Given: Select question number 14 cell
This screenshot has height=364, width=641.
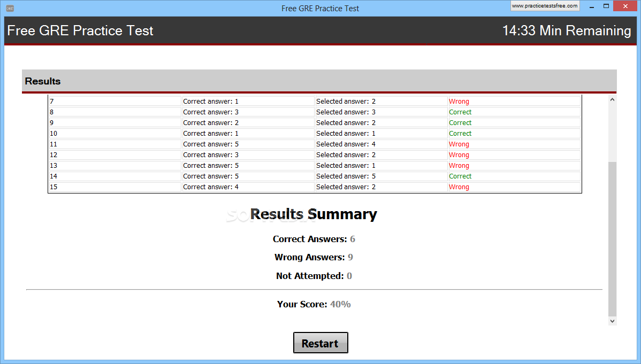Looking at the screenshot, I should pos(115,176).
